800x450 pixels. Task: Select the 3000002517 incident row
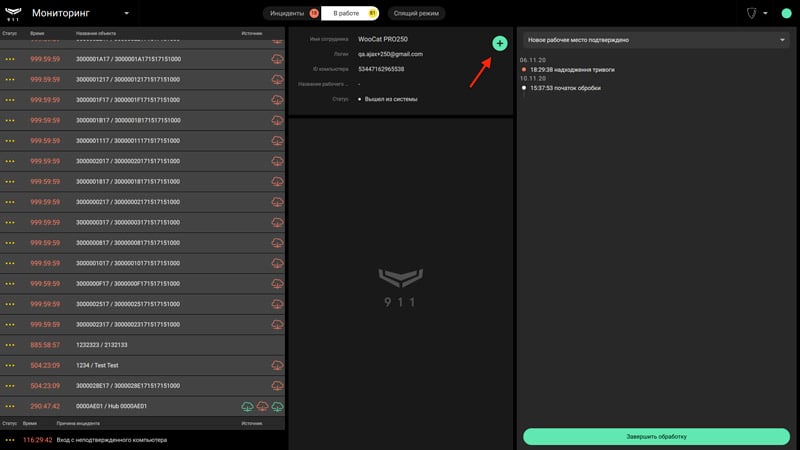pos(142,304)
